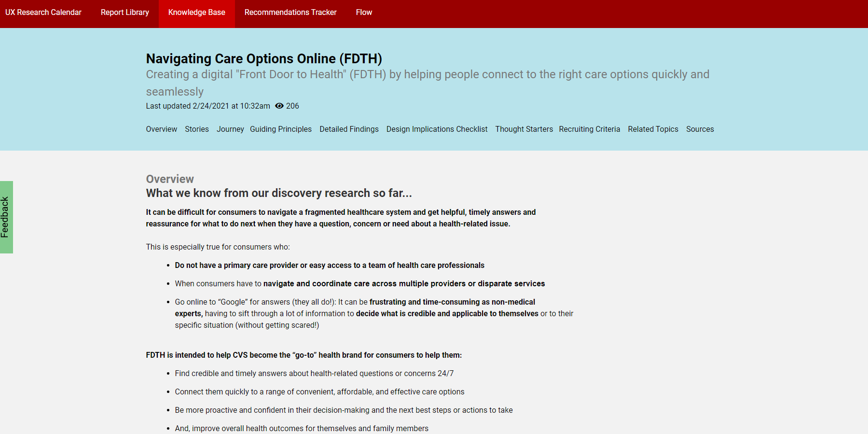Screen dimensions: 868x434
Task: Jump to Thought Starters
Action: 524,129
